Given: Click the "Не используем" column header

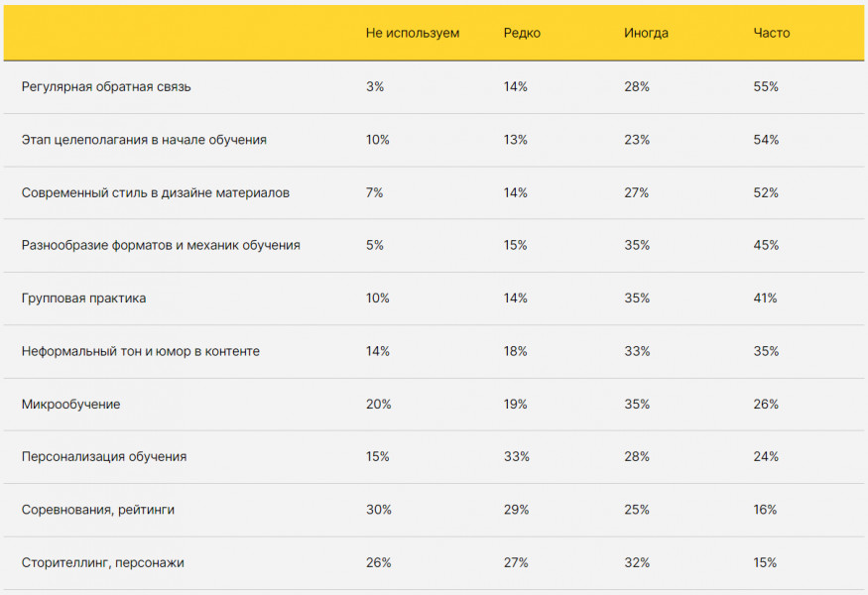Looking at the screenshot, I should [413, 33].
